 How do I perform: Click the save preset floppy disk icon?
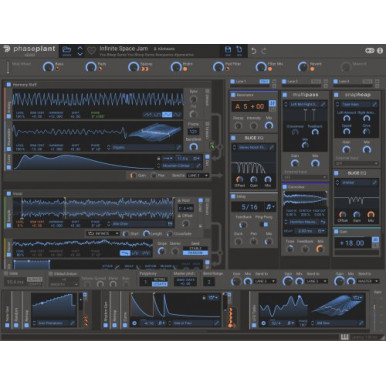tap(228, 51)
